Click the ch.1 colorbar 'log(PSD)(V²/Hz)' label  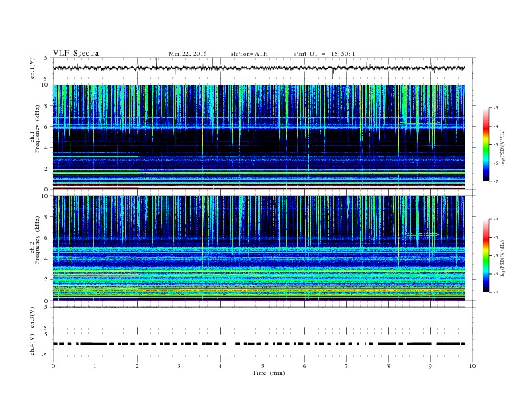[x=503, y=148]
